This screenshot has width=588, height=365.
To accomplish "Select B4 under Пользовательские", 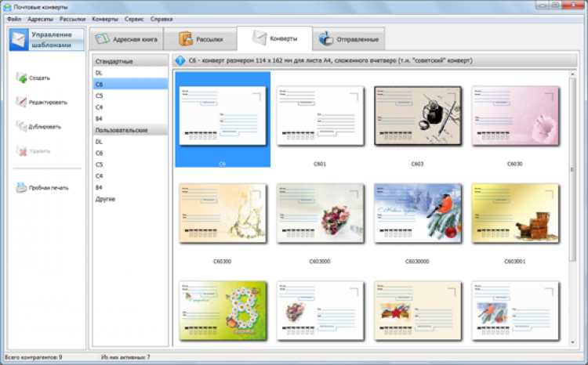I will 130,187.
